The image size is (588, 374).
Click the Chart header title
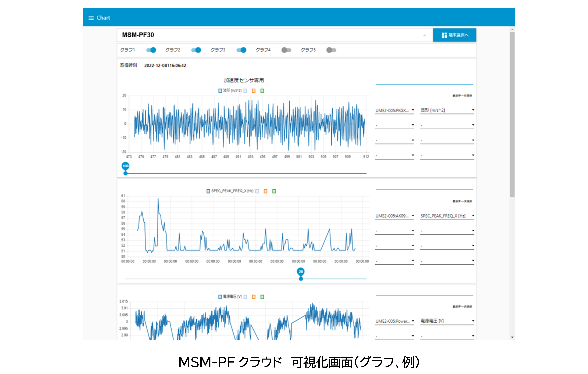103,18
